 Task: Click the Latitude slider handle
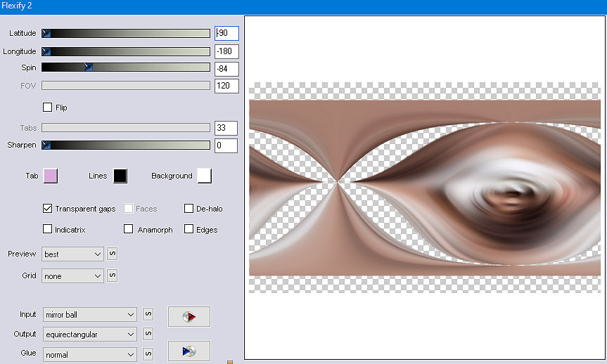pyautogui.click(x=46, y=33)
